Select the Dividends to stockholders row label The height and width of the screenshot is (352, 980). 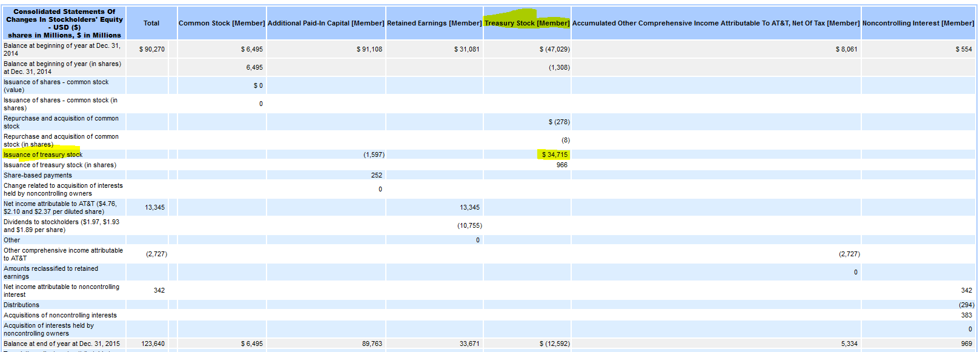coord(61,225)
